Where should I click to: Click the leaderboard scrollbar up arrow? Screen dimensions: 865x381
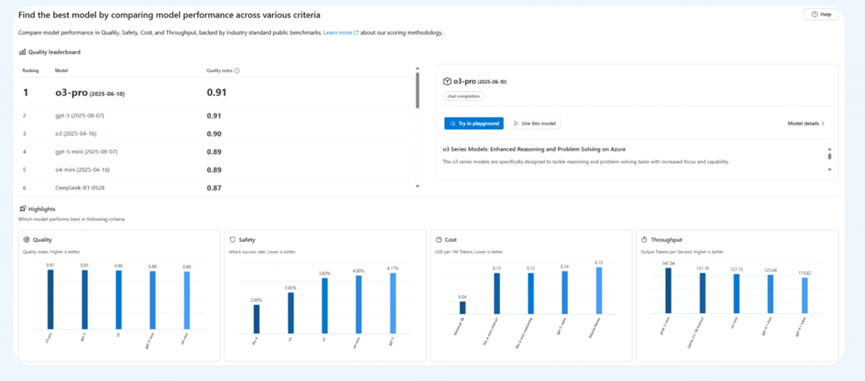click(x=417, y=69)
